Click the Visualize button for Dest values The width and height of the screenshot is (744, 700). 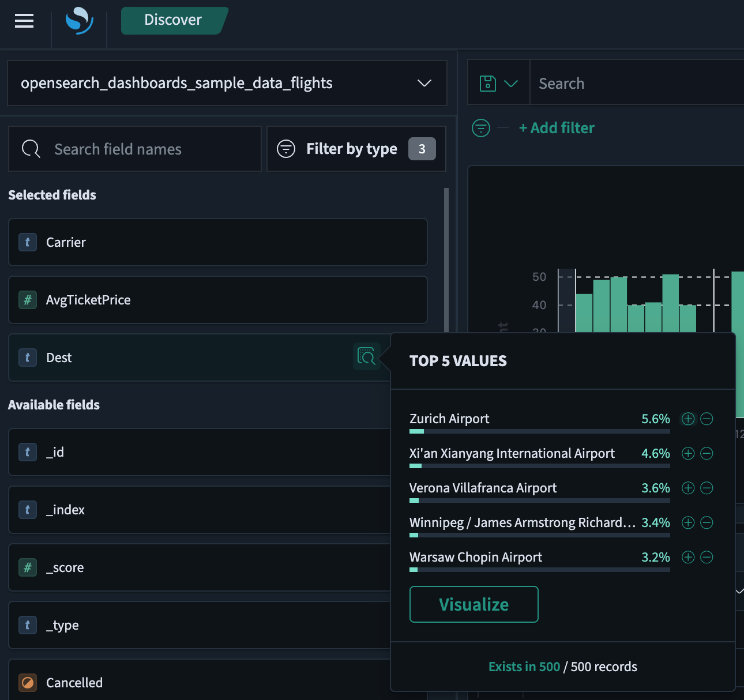[474, 604]
